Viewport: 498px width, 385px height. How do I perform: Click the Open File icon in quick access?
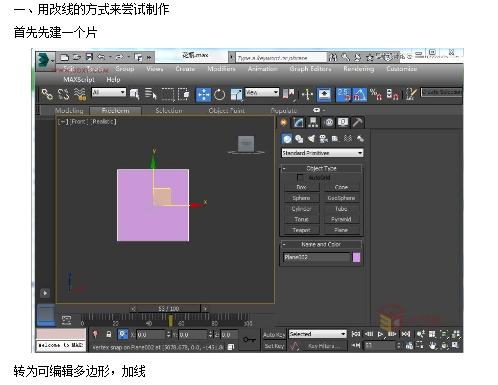pyautogui.click(x=77, y=57)
